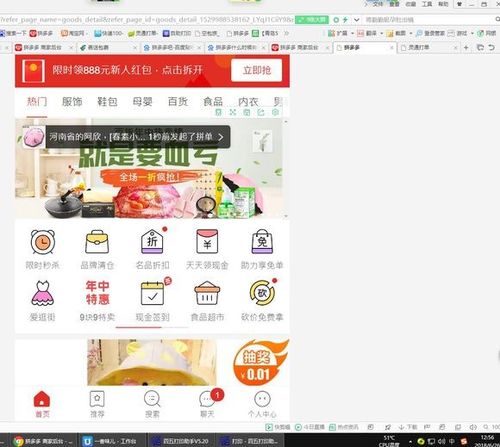This screenshot has height=447, width=500.
Task: Open the 名品折扣 discount tag icon
Action: click(152, 241)
